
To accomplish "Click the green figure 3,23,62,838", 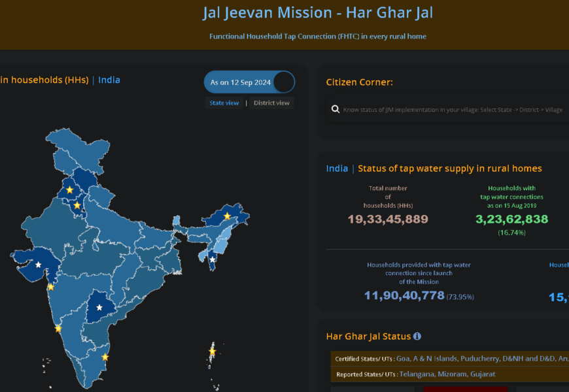I will pyautogui.click(x=511, y=219).
